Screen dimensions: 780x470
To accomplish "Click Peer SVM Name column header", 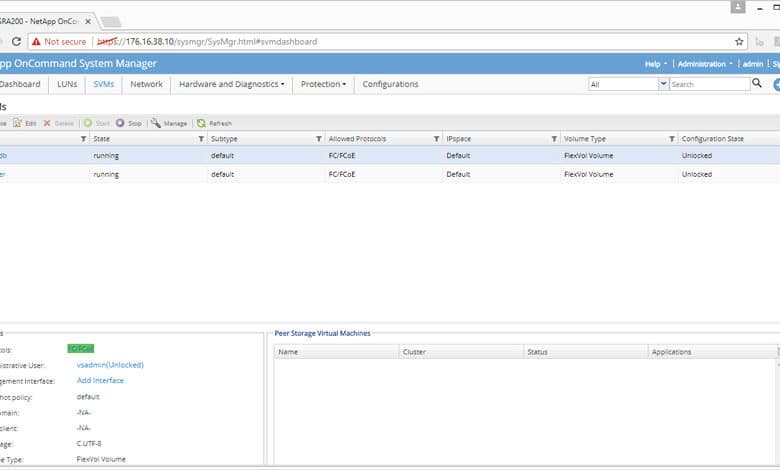I will (x=288, y=352).
